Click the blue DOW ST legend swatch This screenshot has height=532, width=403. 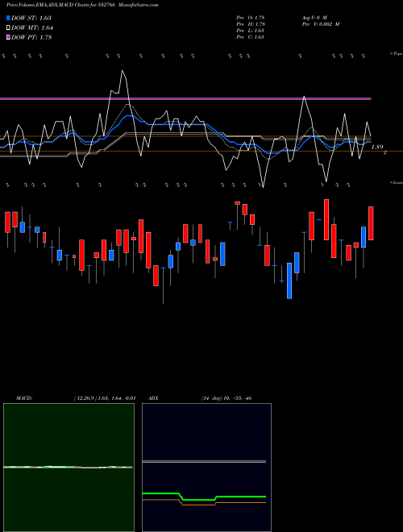(x=9, y=18)
